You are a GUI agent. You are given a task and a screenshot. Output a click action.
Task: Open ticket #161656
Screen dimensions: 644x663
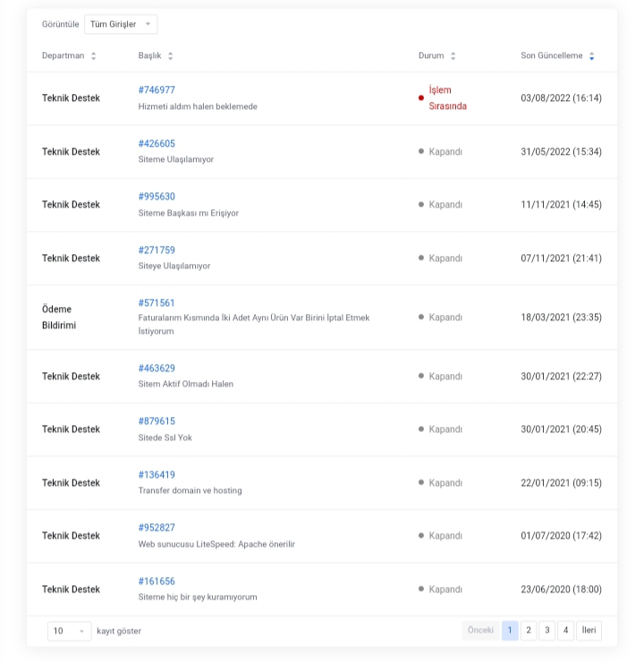pyautogui.click(x=157, y=582)
